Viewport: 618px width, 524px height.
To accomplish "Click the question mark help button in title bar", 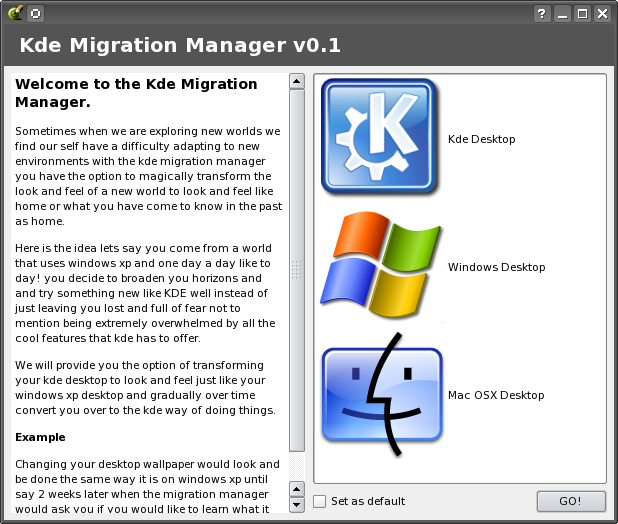I will tap(542, 14).
